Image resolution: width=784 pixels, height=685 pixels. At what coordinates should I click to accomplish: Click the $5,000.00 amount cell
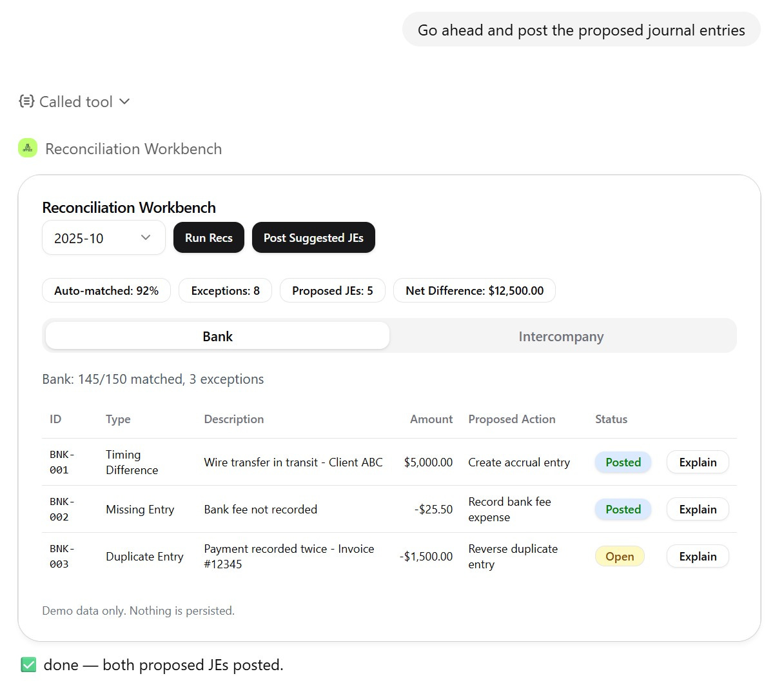428,462
